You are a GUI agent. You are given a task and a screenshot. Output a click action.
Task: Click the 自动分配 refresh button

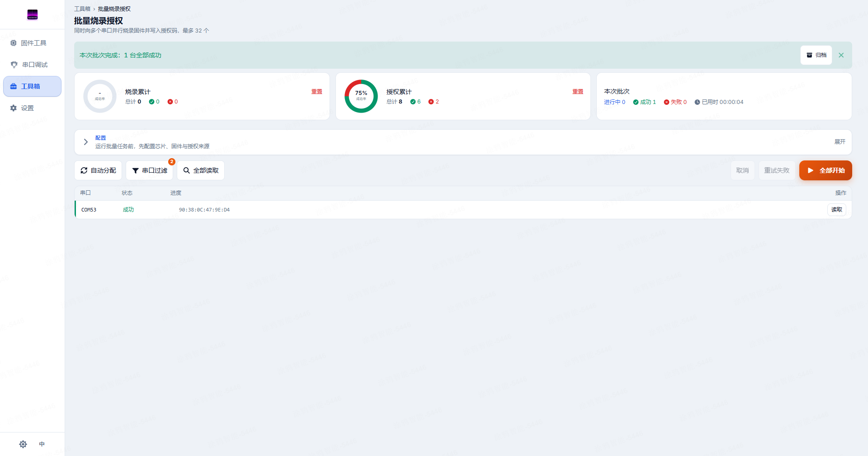(98, 170)
